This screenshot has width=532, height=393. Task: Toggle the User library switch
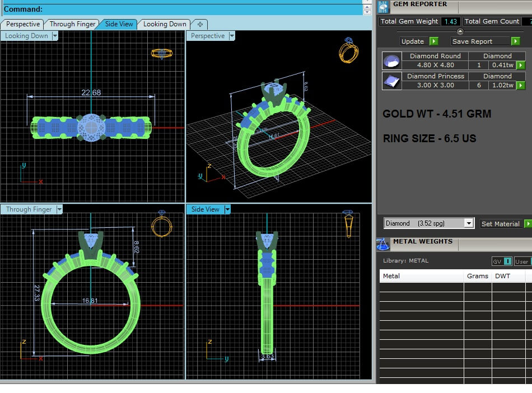(x=522, y=261)
